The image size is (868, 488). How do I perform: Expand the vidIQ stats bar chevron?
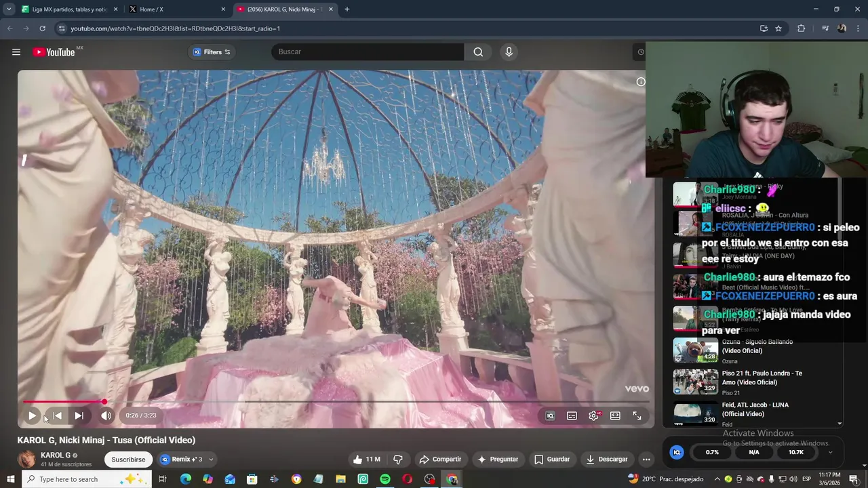(830, 452)
